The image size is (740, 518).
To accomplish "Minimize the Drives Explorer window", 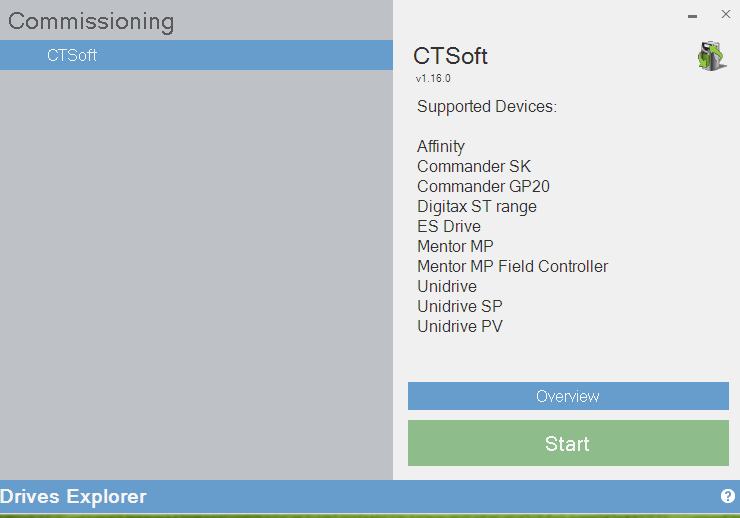I will 692,15.
